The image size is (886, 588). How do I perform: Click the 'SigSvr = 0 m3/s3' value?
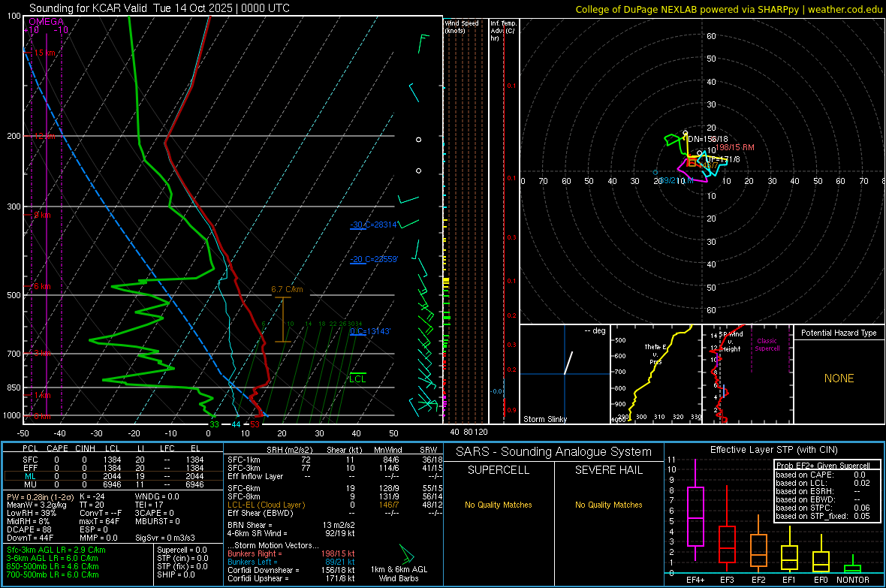165,538
